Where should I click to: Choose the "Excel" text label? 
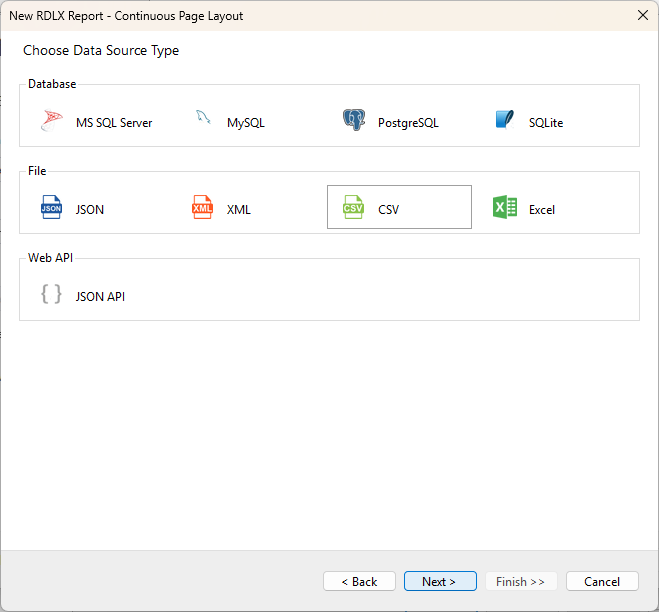click(x=542, y=210)
